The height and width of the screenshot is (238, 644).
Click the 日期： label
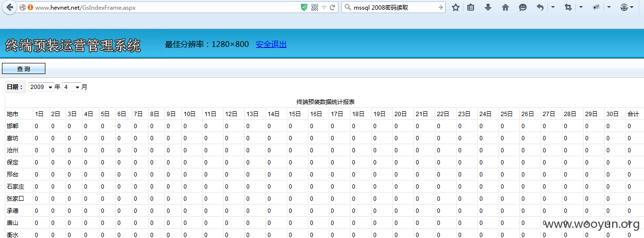[15, 87]
